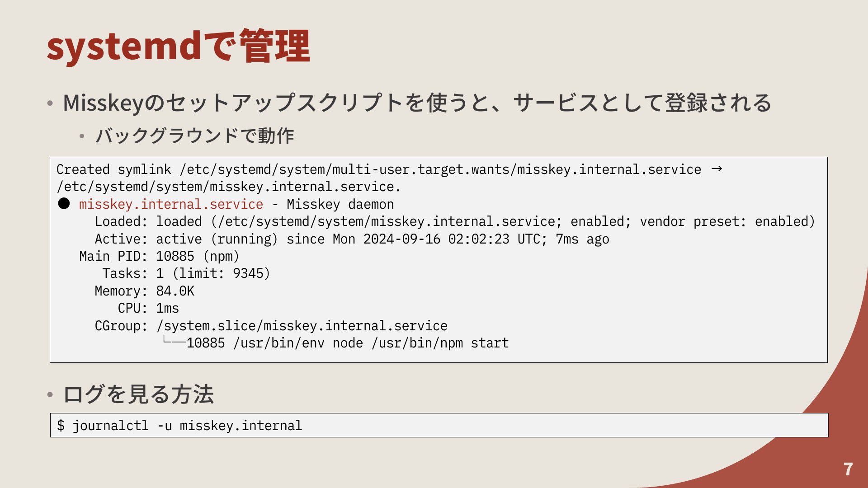Screen dimensions: 868x488
Task: Click the line '/etc/systemd/system/misskey.internal.service.'
Action: point(228,187)
